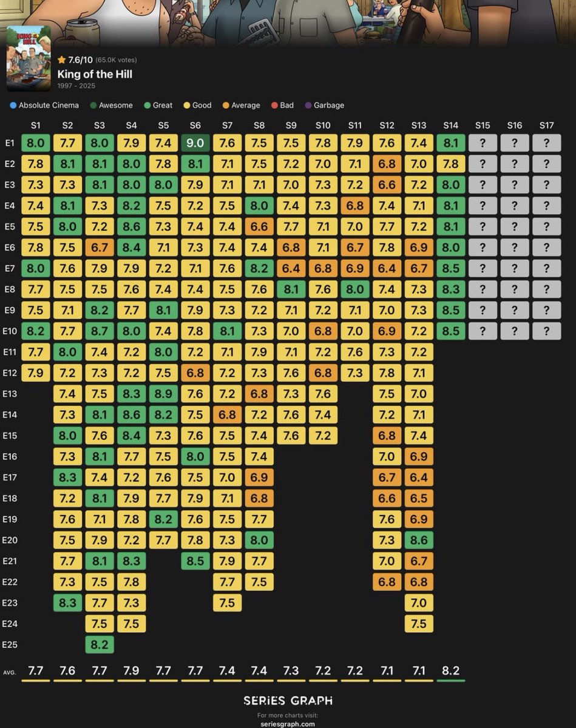Click the S9 E7 cell rated 6.4

pos(291,269)
